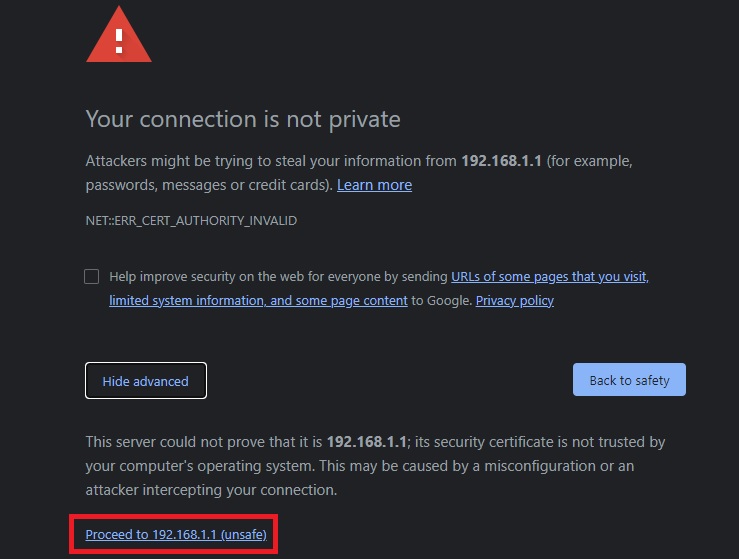Click "limited system information, and some page content" link
739x559 pixels.
point(258,300)
